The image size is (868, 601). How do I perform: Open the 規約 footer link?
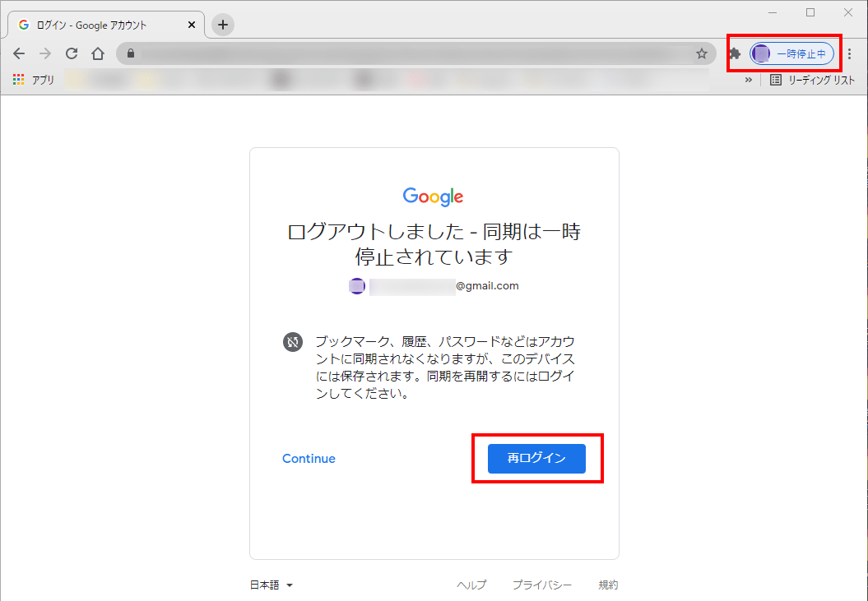pyautogui.click(x=608, y=585)
